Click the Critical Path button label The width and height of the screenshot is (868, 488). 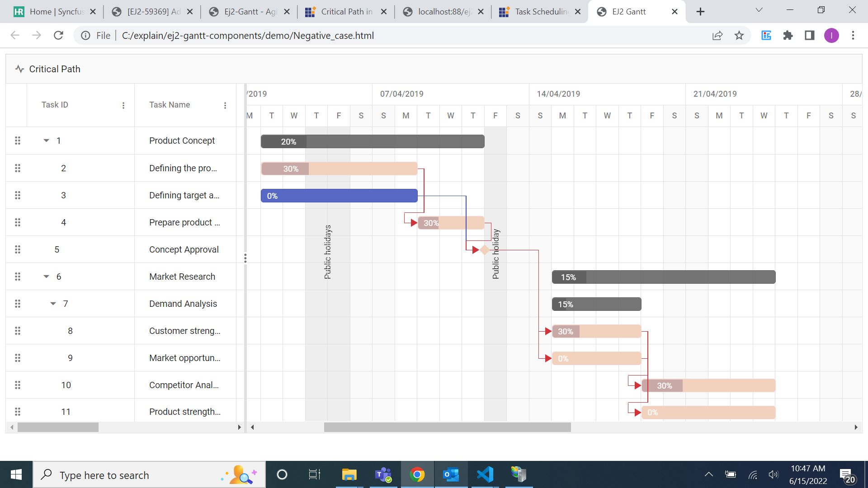(55, 69)
